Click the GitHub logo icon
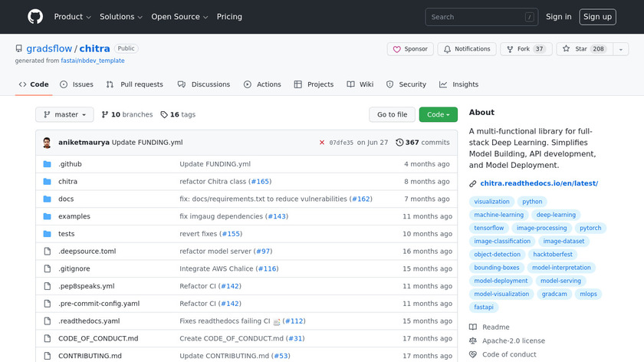This screenshot has width=644, height=362. 35,17
